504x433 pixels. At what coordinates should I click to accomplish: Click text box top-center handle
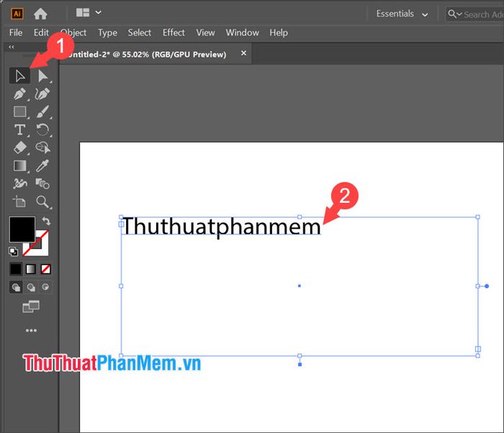click(x=300, y=216)
